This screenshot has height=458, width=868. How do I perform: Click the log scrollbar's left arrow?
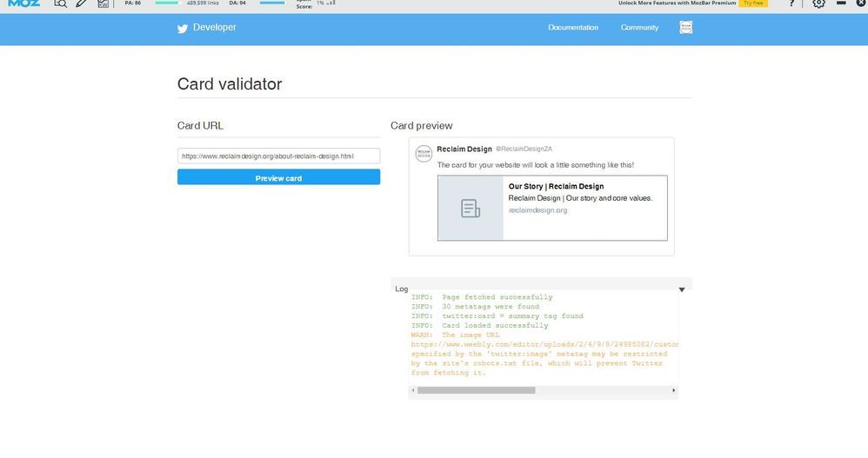(412, 391)
